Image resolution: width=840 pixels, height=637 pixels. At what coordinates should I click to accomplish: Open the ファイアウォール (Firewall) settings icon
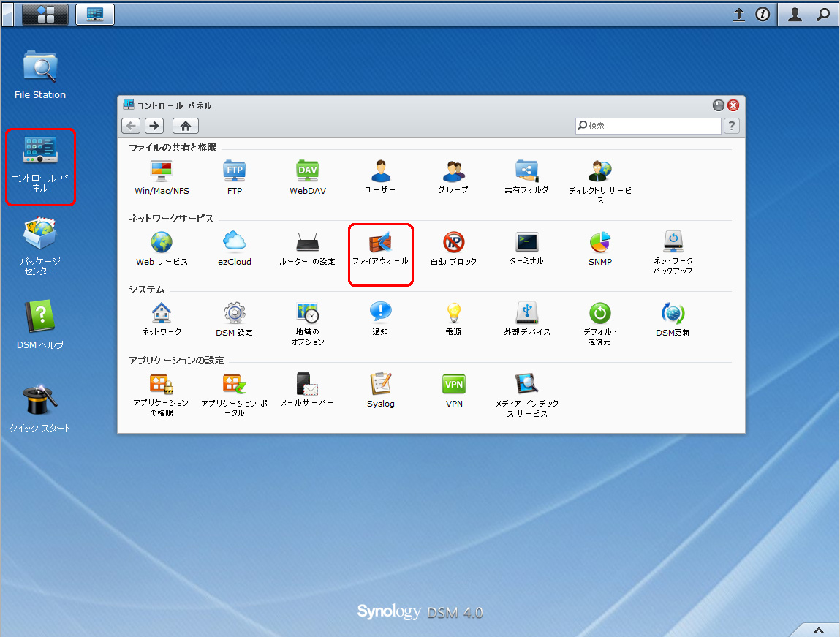[380, 244]
